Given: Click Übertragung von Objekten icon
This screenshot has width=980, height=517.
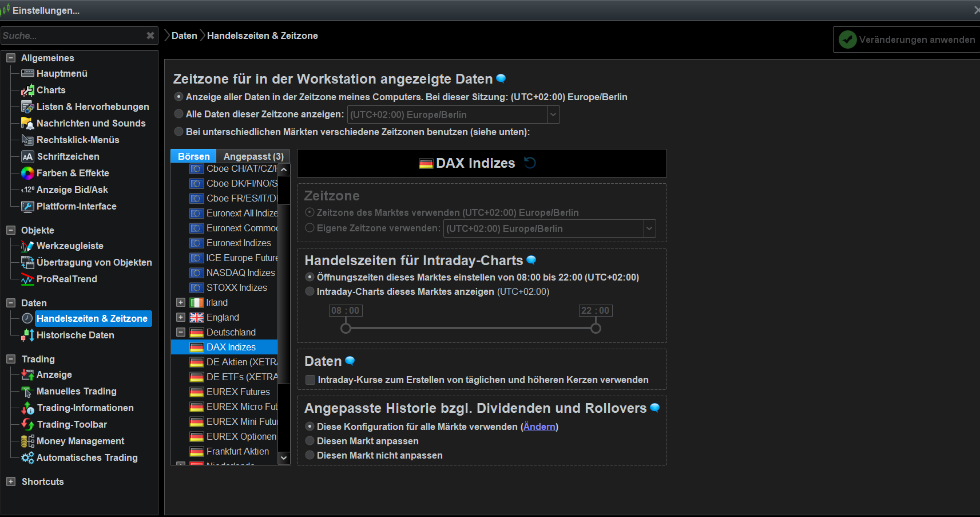Looking at the screenshot, I should click(x=27, y=262).
